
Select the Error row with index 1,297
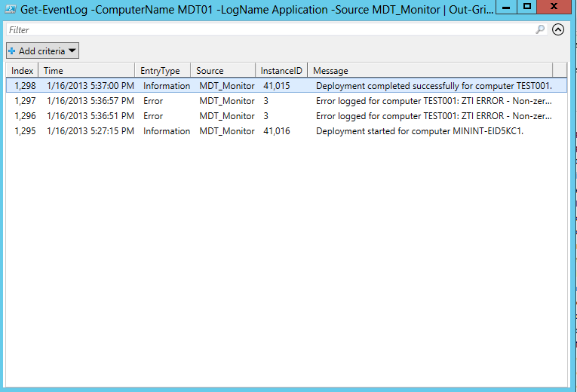pos(25,101)
